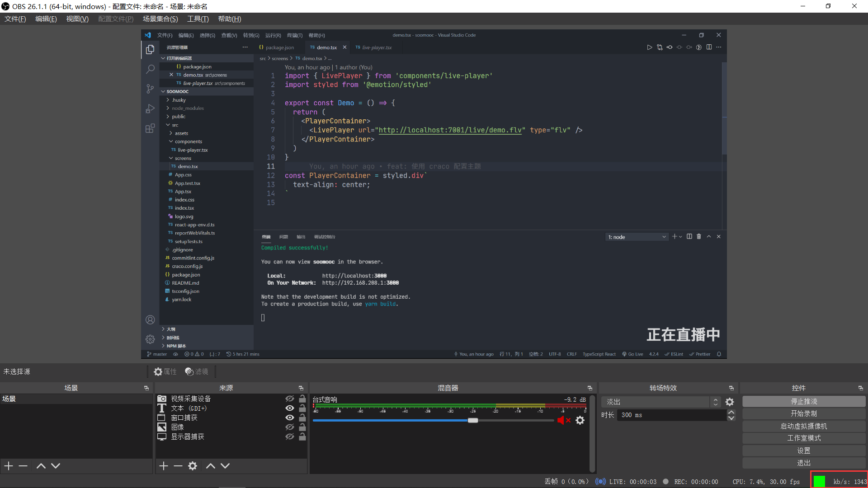Click 启动虚拟摄像机 button
868x488 pixels.
[804, 426]
